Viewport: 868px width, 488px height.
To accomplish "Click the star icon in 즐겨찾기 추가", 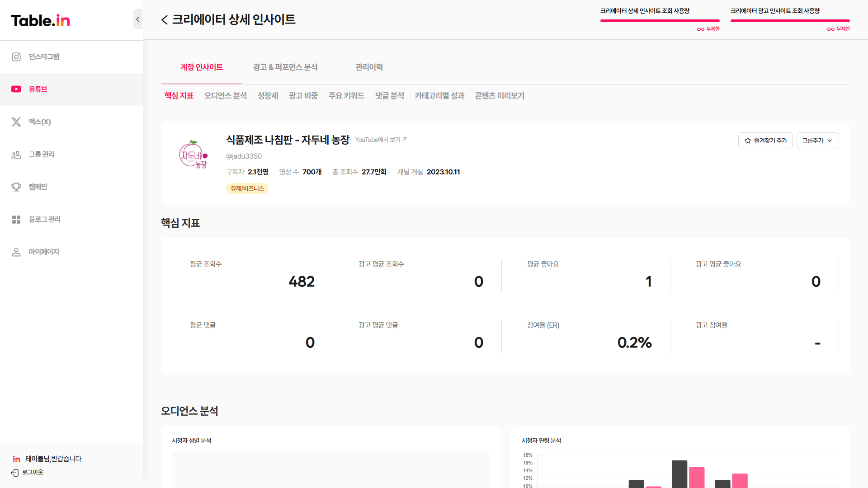I will click(748, 141).
